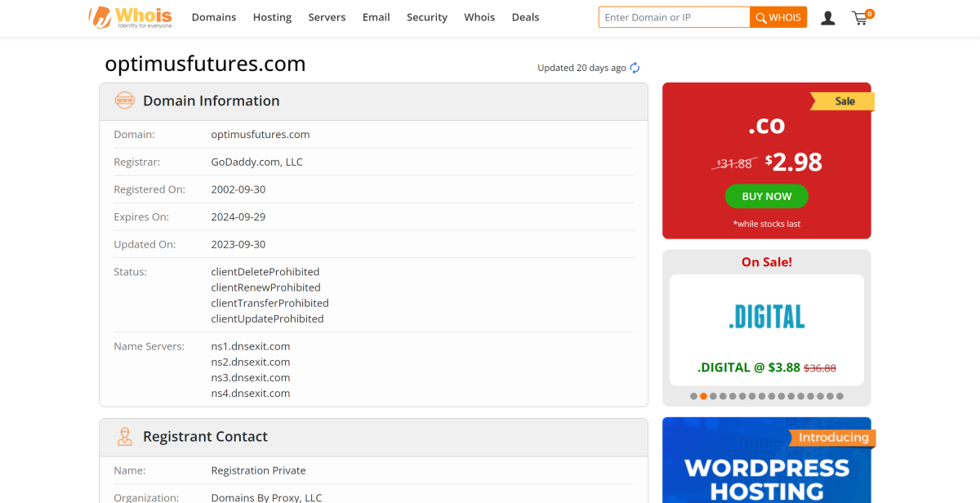Select the Whois menu item

(479, 17)
